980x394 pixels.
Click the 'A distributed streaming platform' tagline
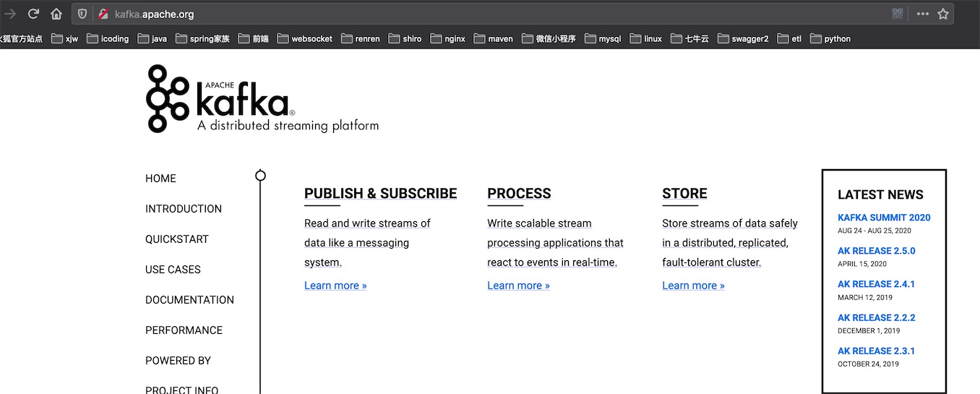[x=288, y=126]
